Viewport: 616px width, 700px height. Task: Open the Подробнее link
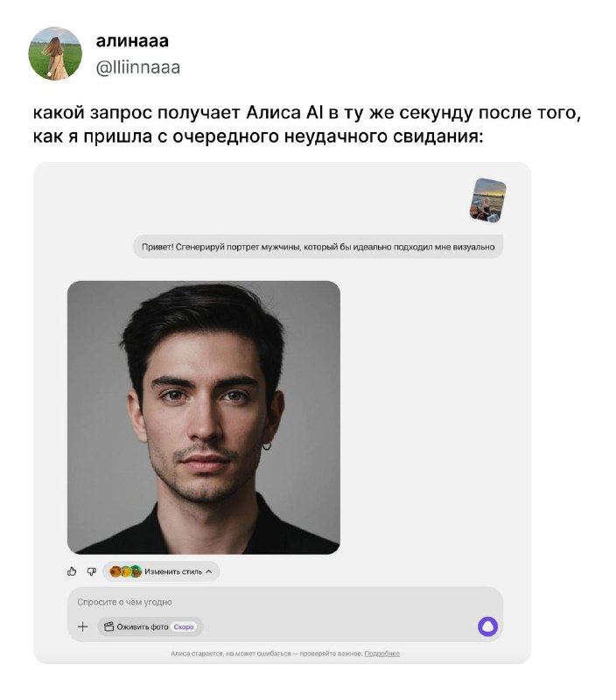coord(381,654)
